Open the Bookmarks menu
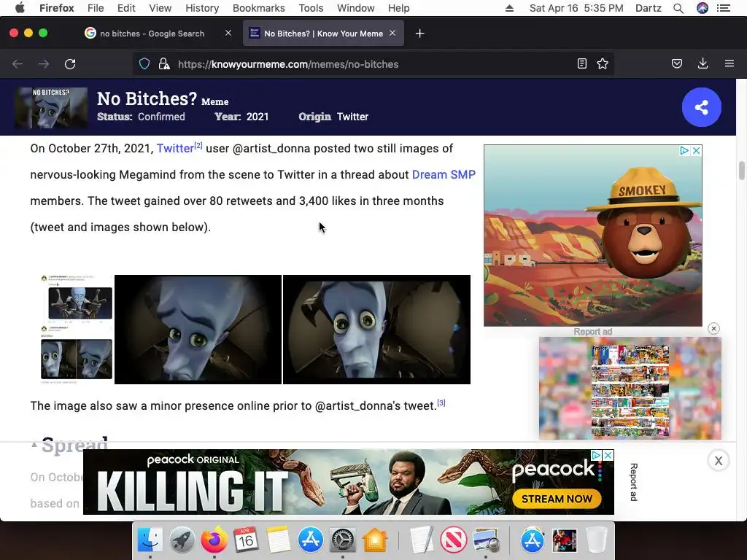The width and height of the screenshot is (747, 560). (259, 8)
